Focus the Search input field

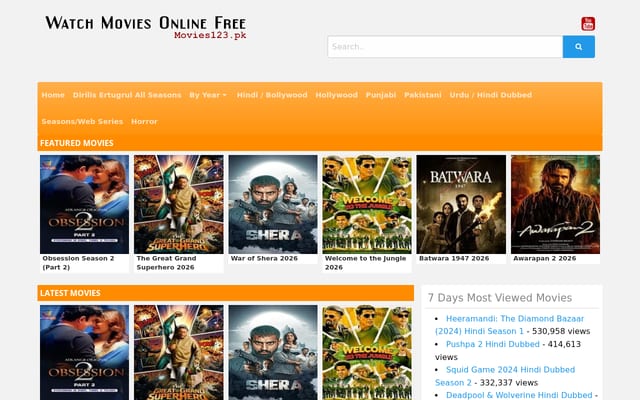pyautogui.click(x=445, y=47)
